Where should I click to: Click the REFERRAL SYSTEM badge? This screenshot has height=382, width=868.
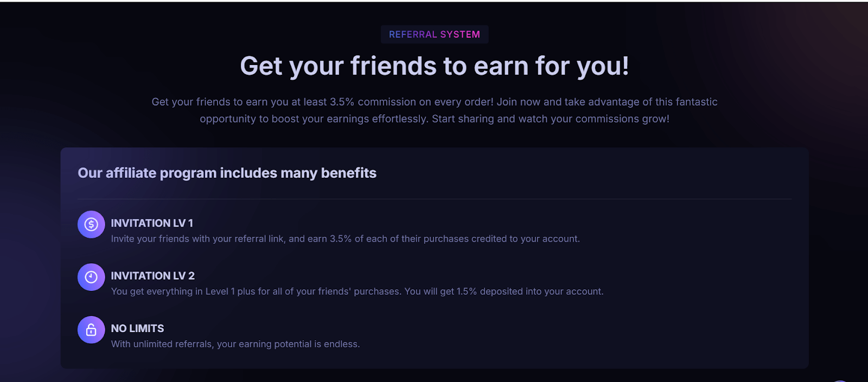435,35
